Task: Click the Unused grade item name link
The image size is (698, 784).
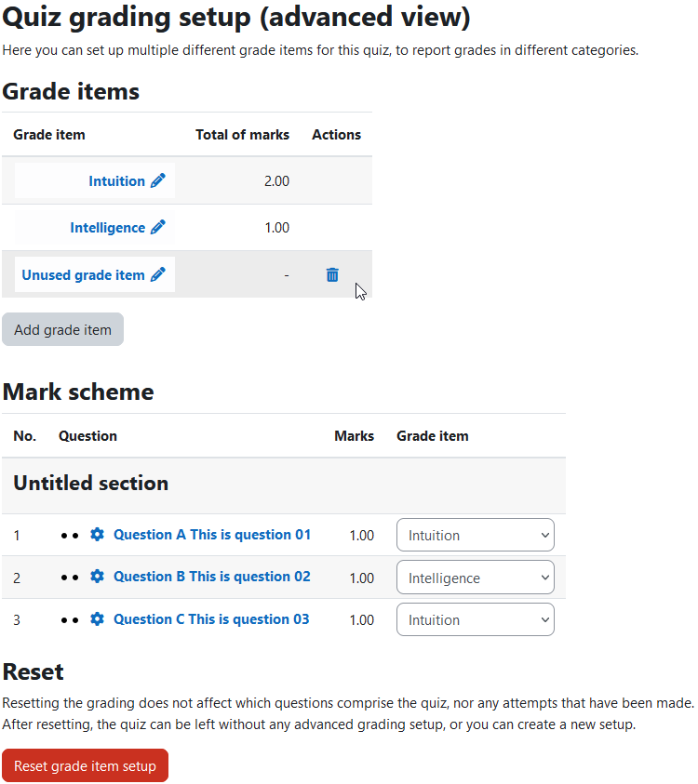Action: click(83, 275)
